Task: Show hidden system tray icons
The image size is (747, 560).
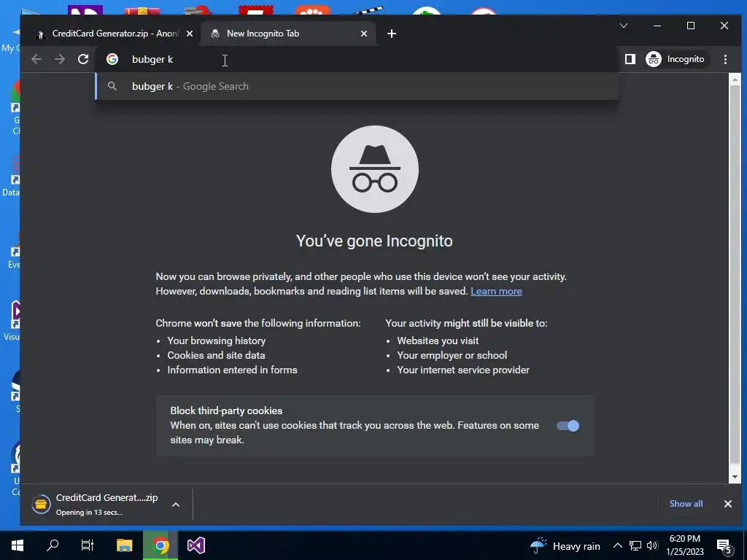Action: pos(617,545)
